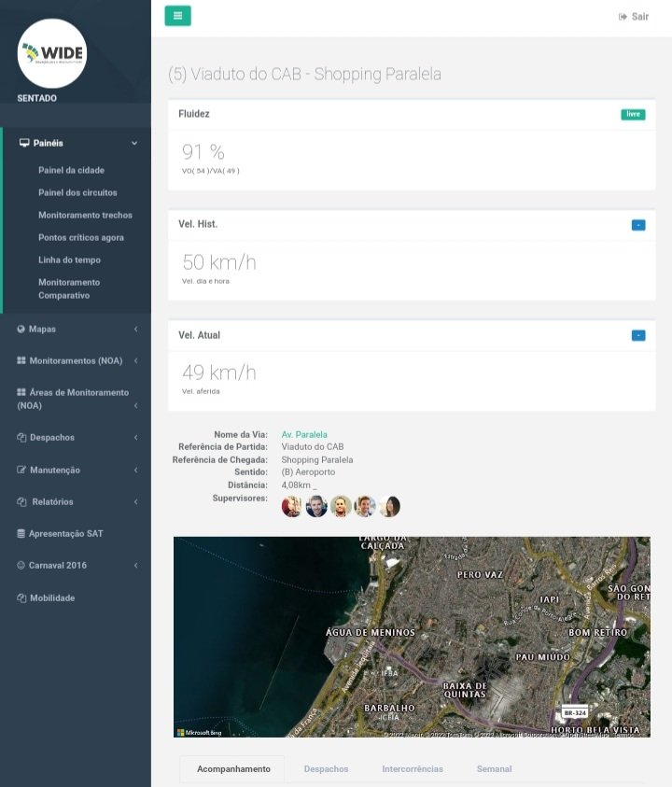Viewport: 672px width, 787px height.
Task: Click the 91 % fluidez value
Action: [x=203, y=152]
